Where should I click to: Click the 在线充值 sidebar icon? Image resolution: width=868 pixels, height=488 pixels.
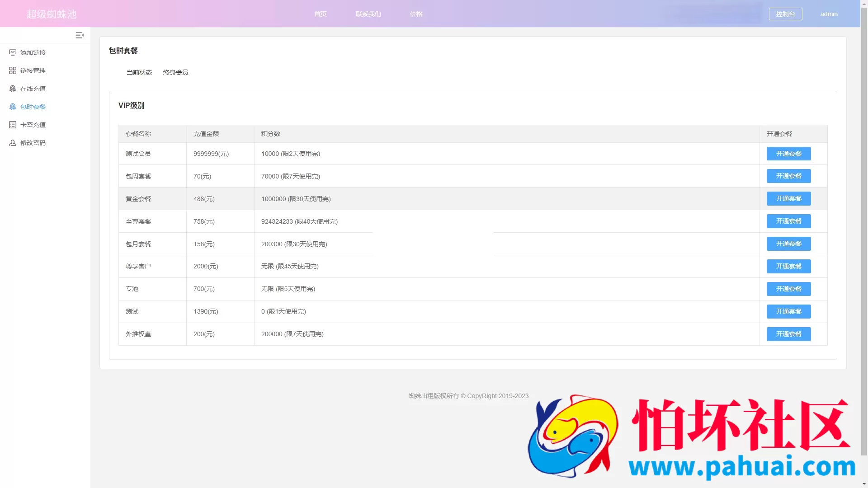click(x=13, y=89)
